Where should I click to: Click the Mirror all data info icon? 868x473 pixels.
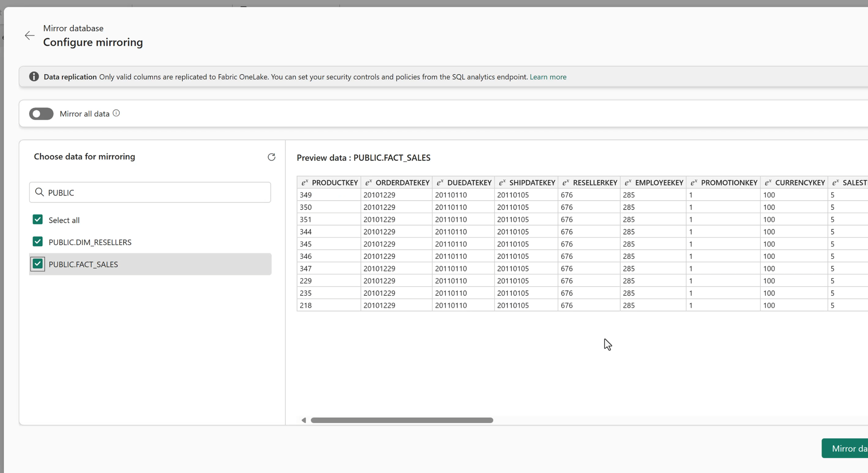pyautogui.click(x=116, y=113)
